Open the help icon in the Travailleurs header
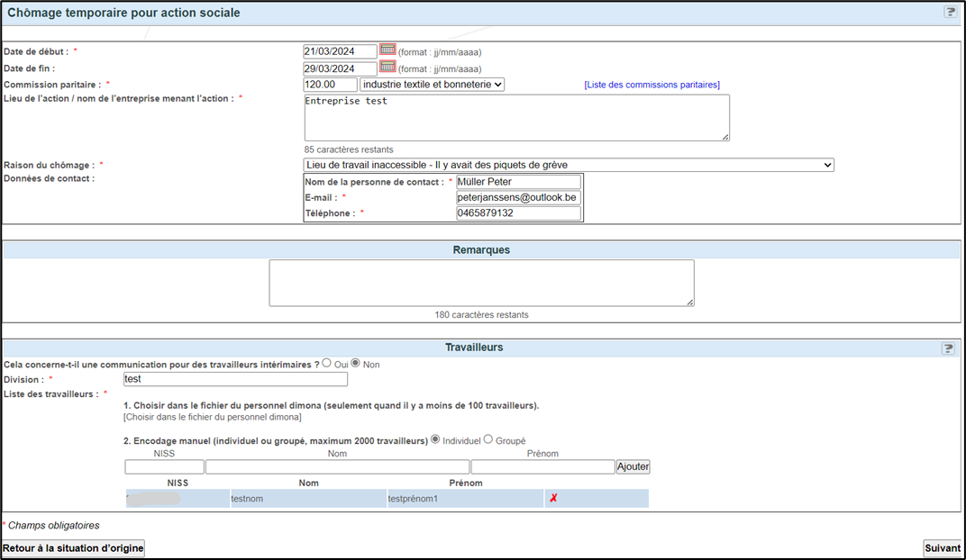Image resolution: width=966 pixels, height=560 pixels. [948, 348]
